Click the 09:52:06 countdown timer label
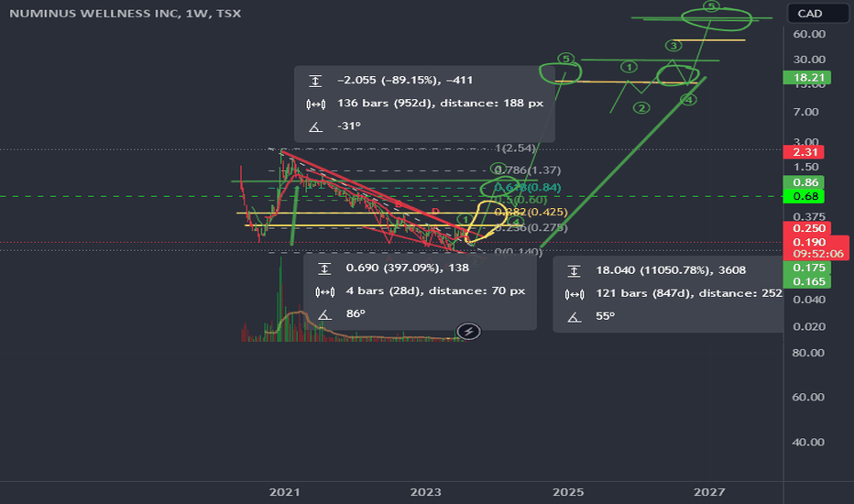This screenshot has width=854, height=504. coord(817,253)
